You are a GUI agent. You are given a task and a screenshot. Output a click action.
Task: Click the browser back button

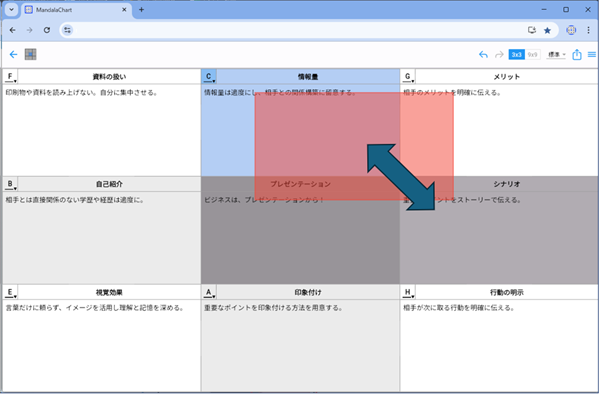tap(13, 30)
